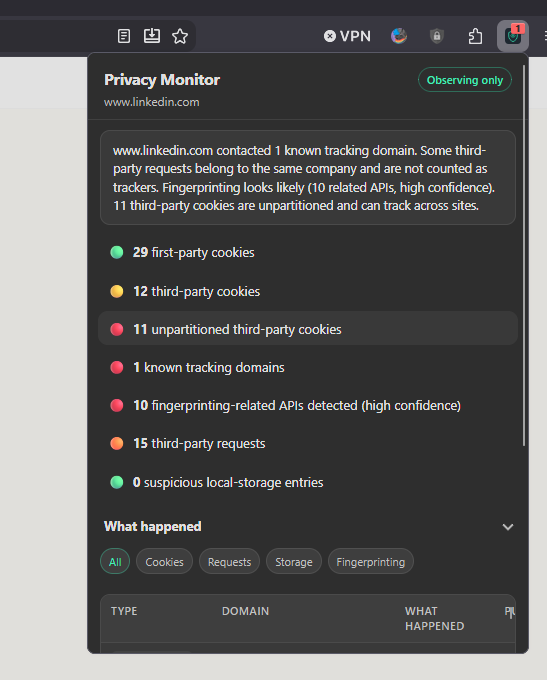Select 10 fingerprinting-related APIs detected row

tap(308, 405)
